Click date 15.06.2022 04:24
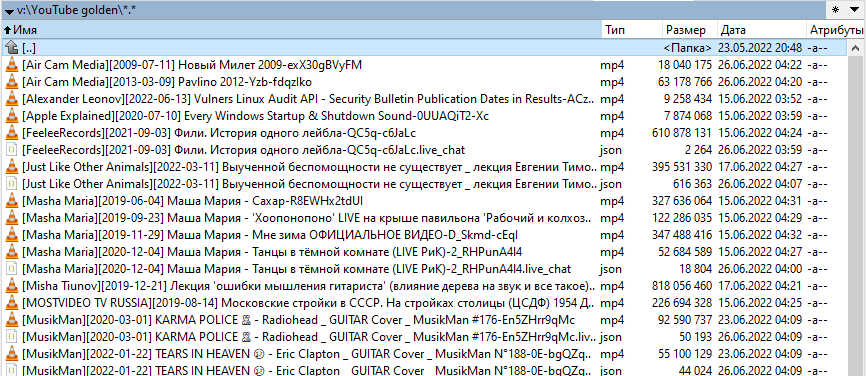 [760, 133]
